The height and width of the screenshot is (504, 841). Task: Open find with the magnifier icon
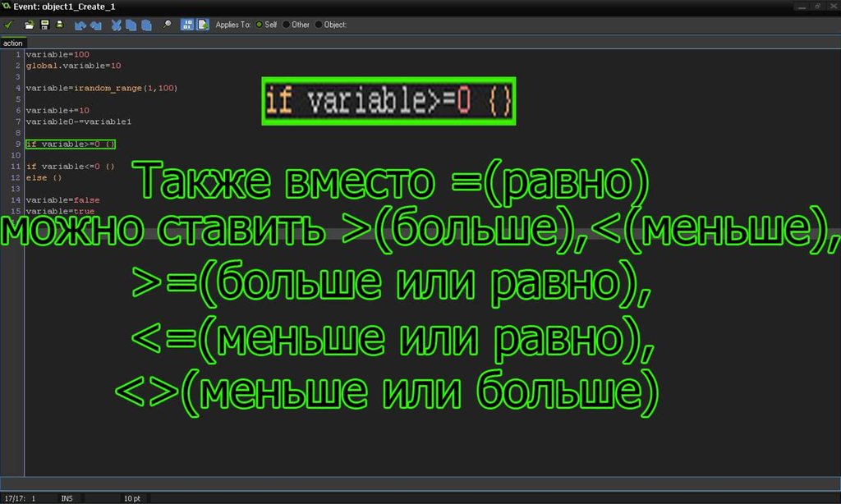[167, 25]
